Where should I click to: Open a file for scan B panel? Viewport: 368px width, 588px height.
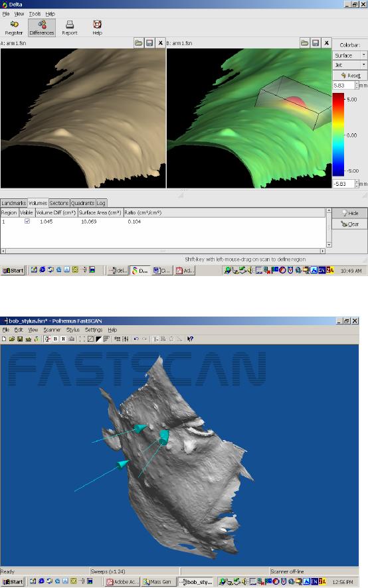[304, 43]
